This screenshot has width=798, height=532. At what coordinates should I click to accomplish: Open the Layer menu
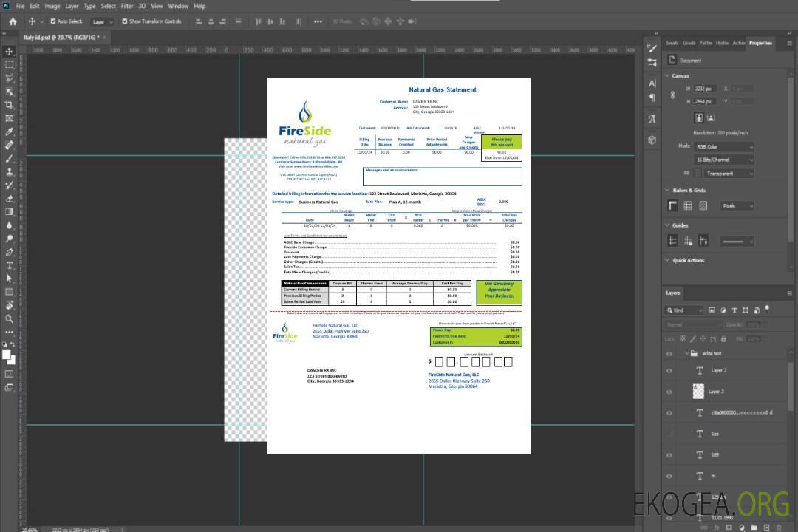coord(72,6)
